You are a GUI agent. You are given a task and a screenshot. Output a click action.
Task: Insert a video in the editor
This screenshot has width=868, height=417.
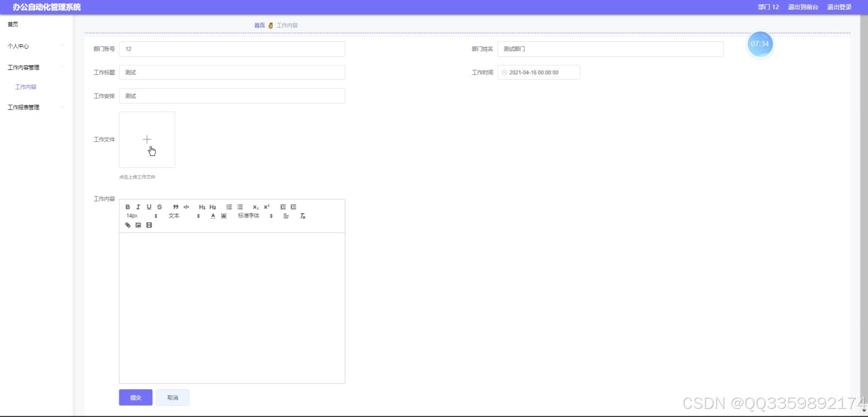(149, 225)
